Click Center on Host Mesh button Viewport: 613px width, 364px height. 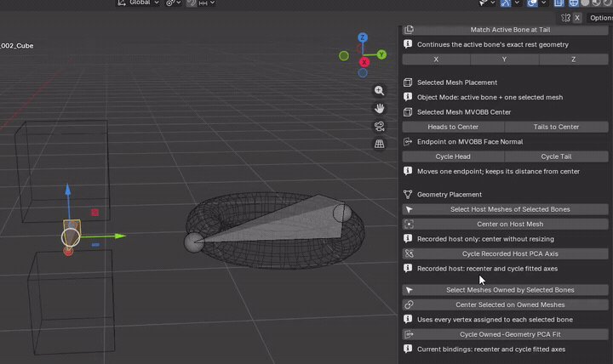505,225
